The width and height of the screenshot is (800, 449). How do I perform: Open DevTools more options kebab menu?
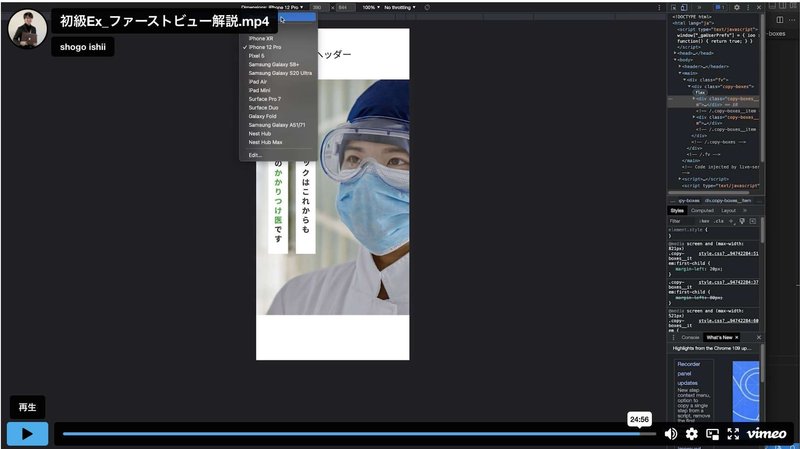[x=748, y=8]
